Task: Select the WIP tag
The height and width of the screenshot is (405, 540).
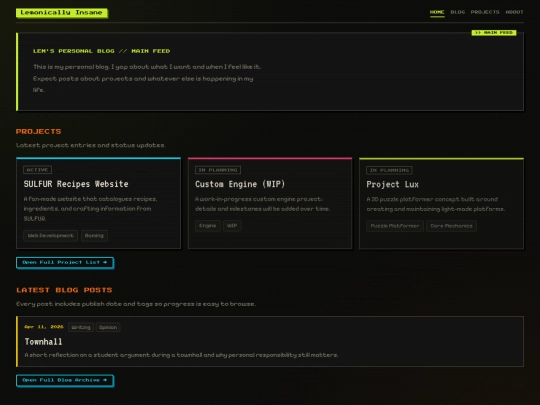Action: pos(232,226)
